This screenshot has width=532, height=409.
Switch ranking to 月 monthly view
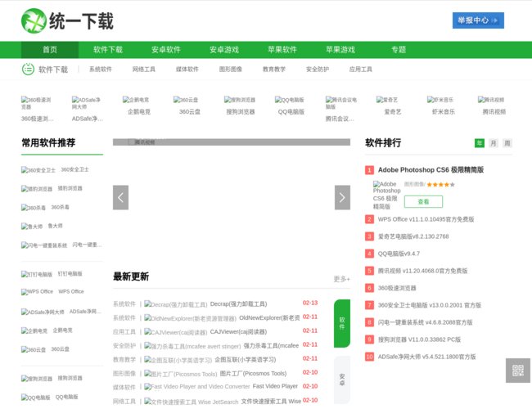point(494,143)
